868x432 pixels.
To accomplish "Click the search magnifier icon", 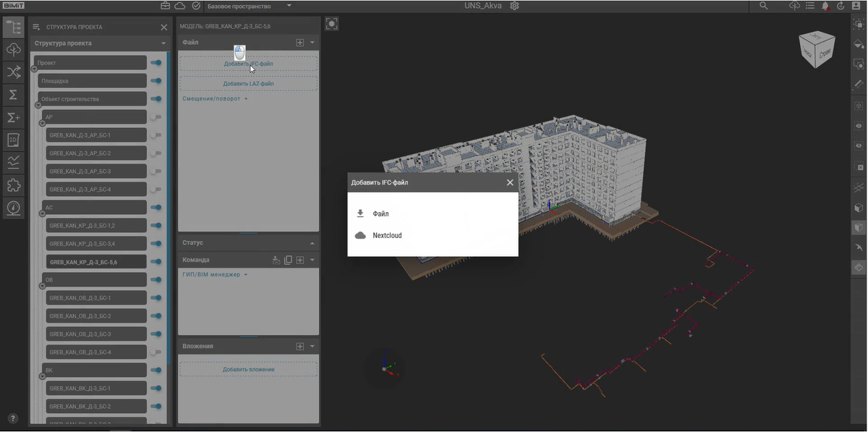I will tap(764, 6).
